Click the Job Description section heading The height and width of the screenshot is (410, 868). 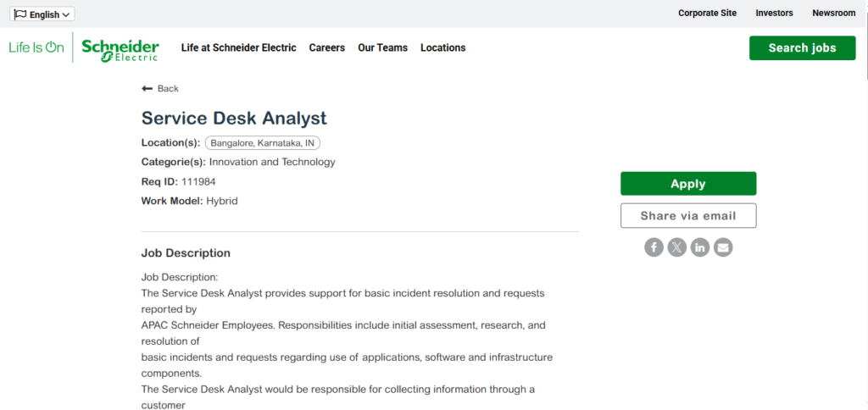point(186,253)
